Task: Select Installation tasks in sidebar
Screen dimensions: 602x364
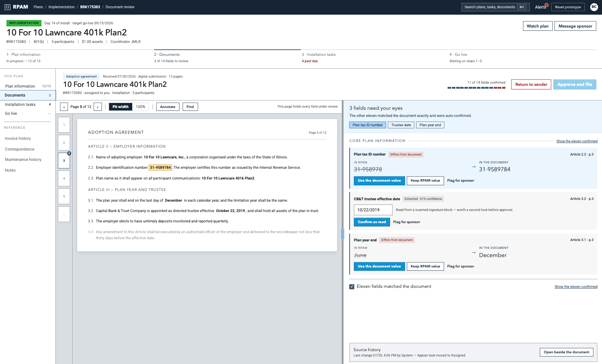Action: click(28, 104)
